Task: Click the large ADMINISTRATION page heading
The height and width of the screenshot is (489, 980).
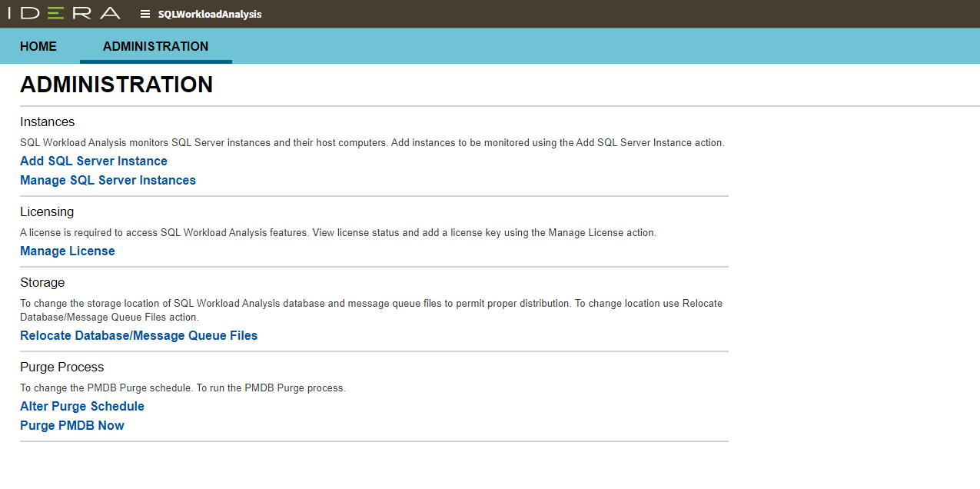Action: (x=117, y=85)
